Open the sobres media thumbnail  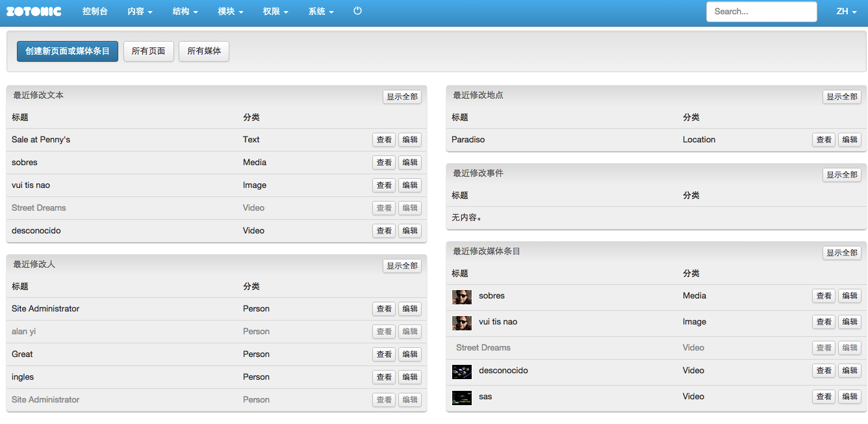[x=462, y=297]
